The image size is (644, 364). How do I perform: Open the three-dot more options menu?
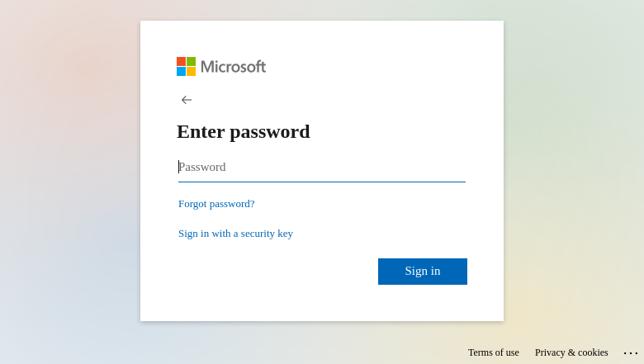(x=631, y=353)
